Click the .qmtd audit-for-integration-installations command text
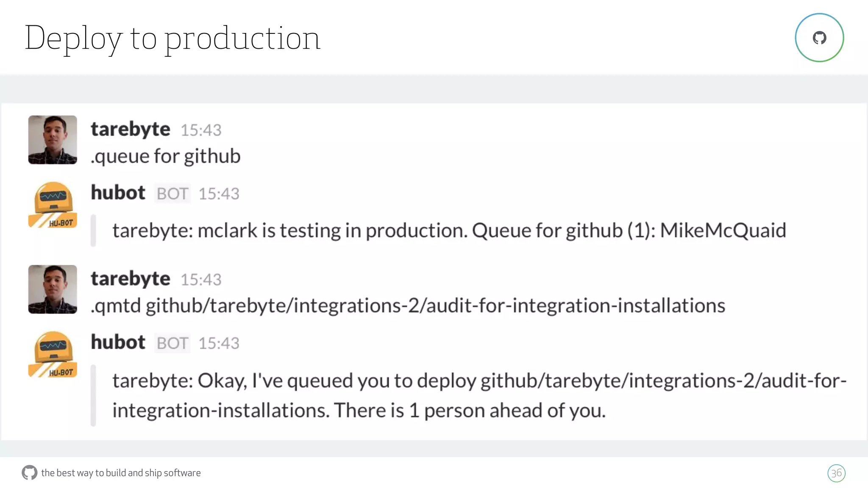The width and height of the screenshot is (868, 488). point(408,306)
